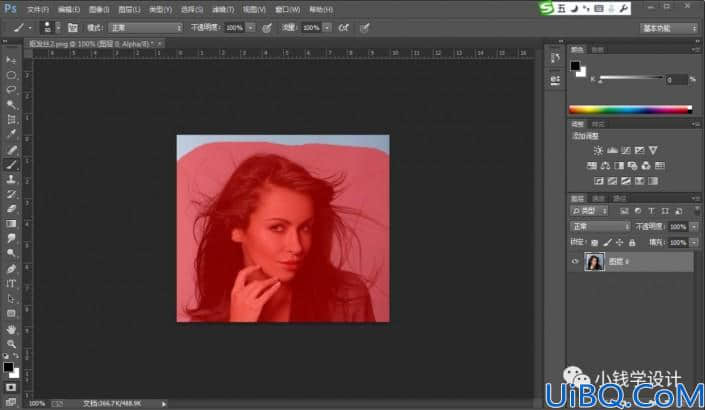
Task: Select the Elliptical Marquee tool
Action: pyautogui.click(x=11, y=75)
